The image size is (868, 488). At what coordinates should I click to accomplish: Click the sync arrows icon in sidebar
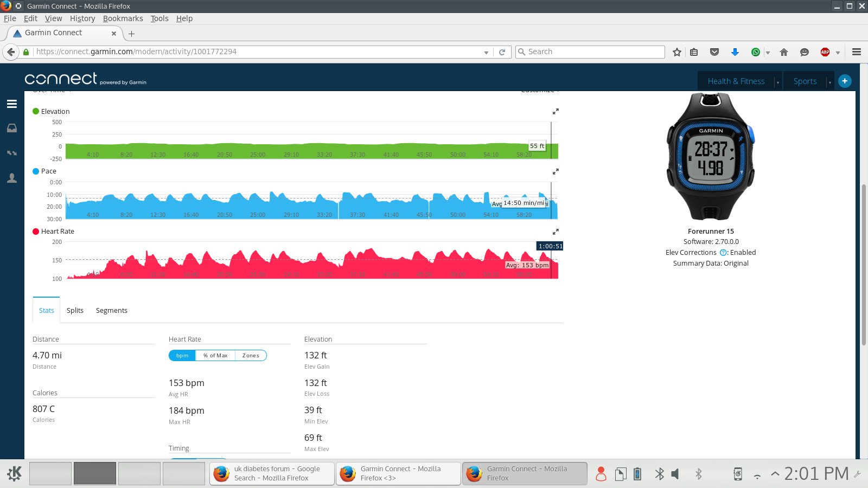(x=12, y=153)
